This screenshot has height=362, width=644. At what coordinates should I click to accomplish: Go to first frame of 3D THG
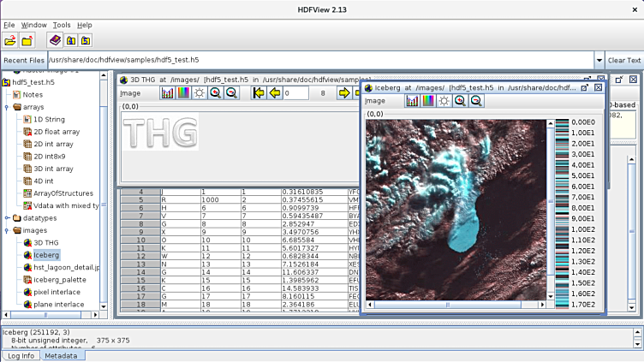click(x=258, y=93)
